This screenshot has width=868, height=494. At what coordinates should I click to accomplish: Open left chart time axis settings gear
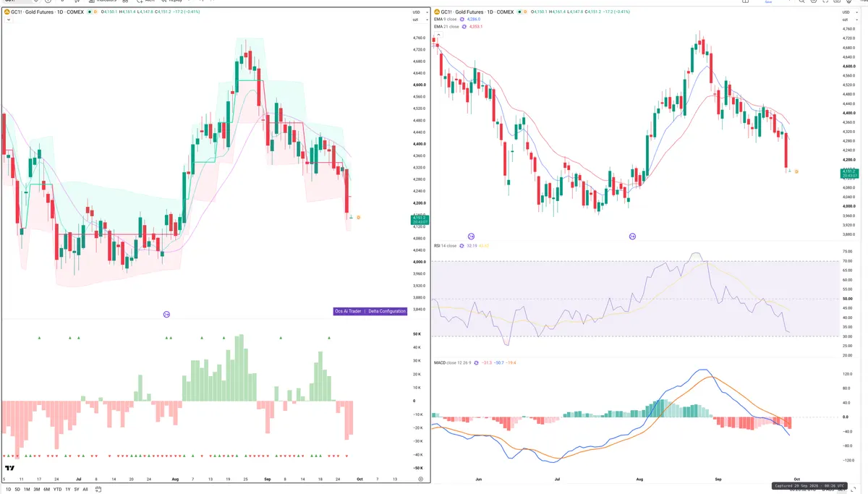[420, 479]
